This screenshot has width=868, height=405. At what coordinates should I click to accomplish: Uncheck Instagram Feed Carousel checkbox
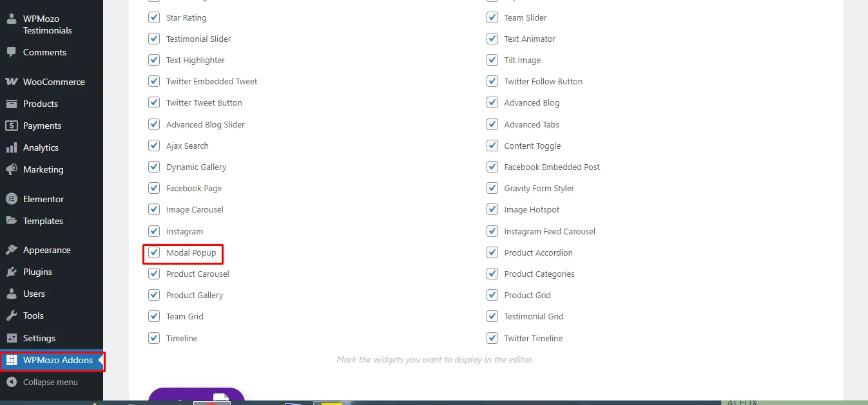(x=492, y=231)
